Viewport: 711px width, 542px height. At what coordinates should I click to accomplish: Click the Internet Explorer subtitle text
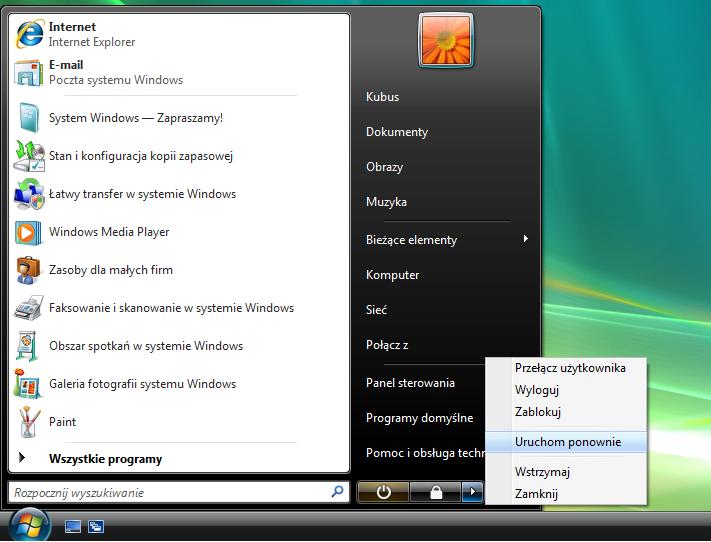tap(92, 42)
